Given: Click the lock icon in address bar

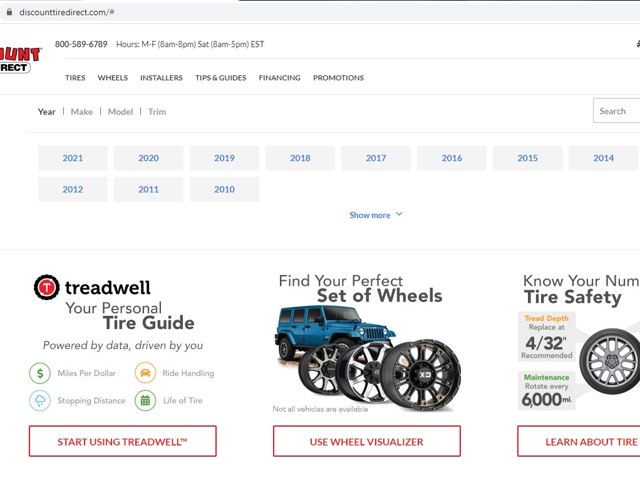Looking at the screenshot, I should click(x=9, y=12).
